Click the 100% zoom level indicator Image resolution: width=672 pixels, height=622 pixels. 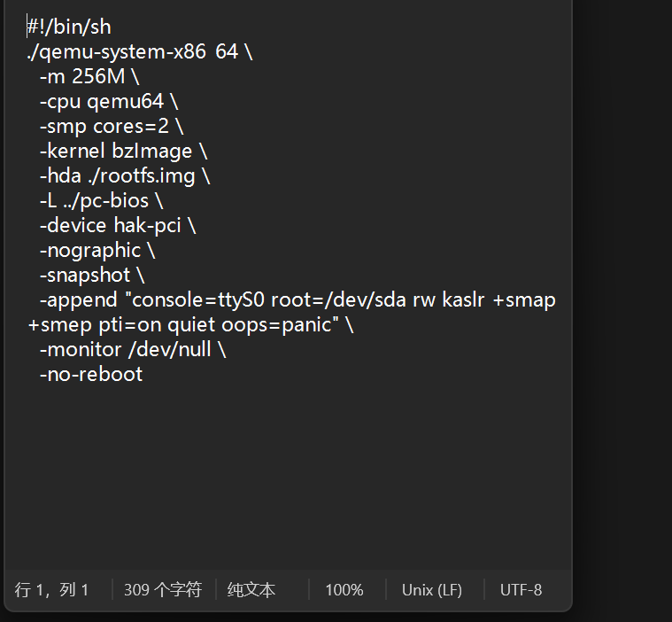pyautogui.click(x=344, y=590)
